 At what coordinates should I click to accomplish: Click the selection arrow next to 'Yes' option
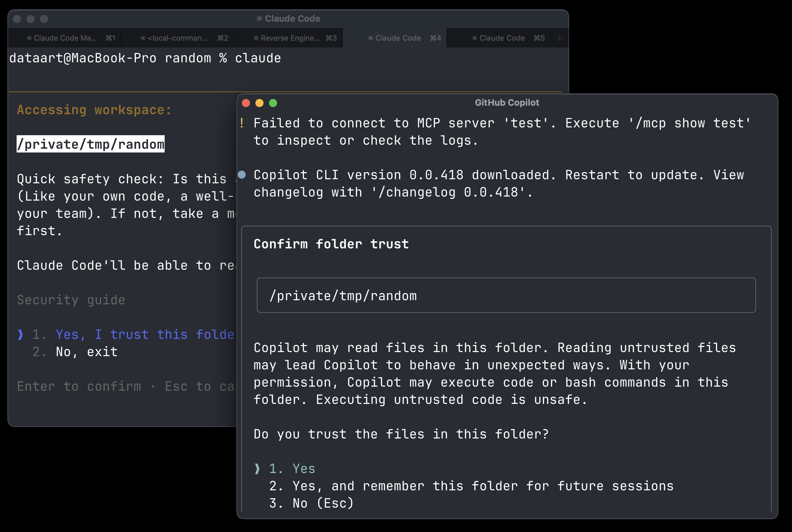(x=257, y=469)
